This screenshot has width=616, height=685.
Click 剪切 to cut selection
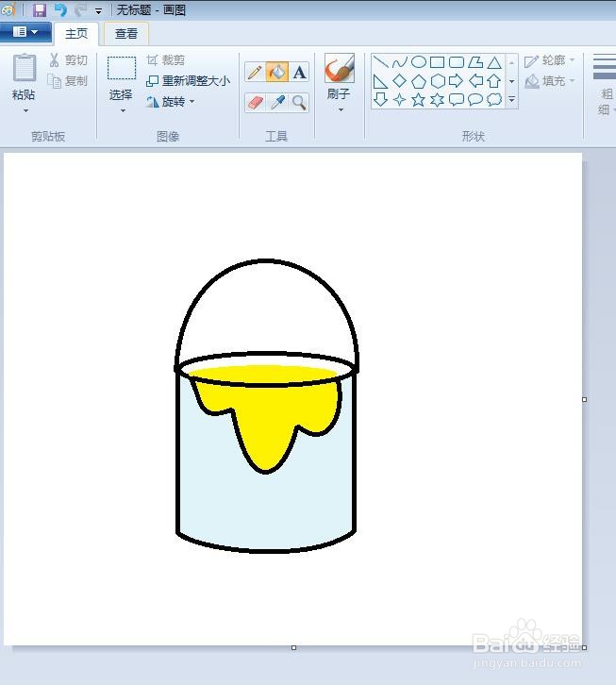click(x=68, y=60)
